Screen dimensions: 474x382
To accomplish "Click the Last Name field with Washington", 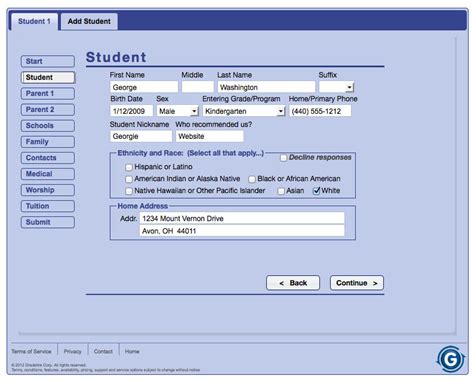I will [266, 87].
